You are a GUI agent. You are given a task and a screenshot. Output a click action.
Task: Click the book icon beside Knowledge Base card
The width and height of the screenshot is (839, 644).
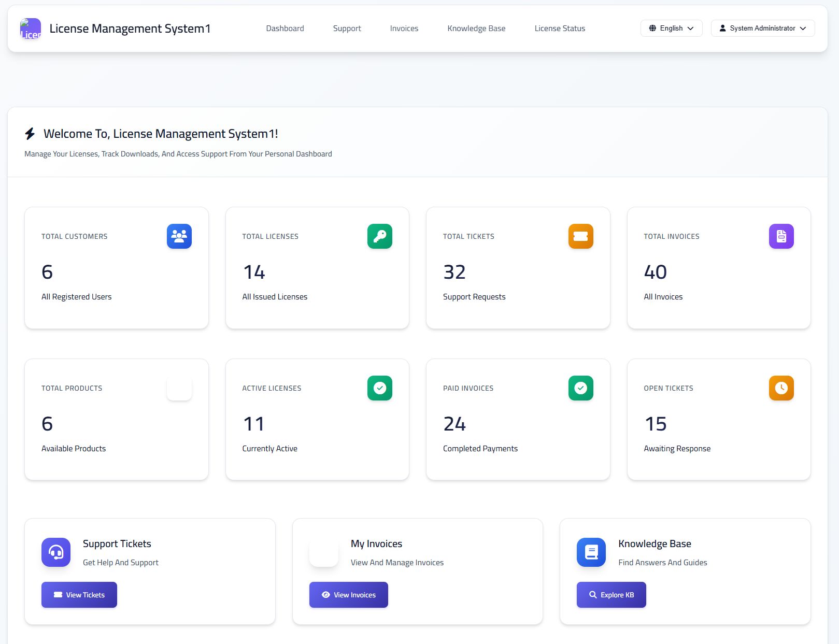[x=591, y=552]
